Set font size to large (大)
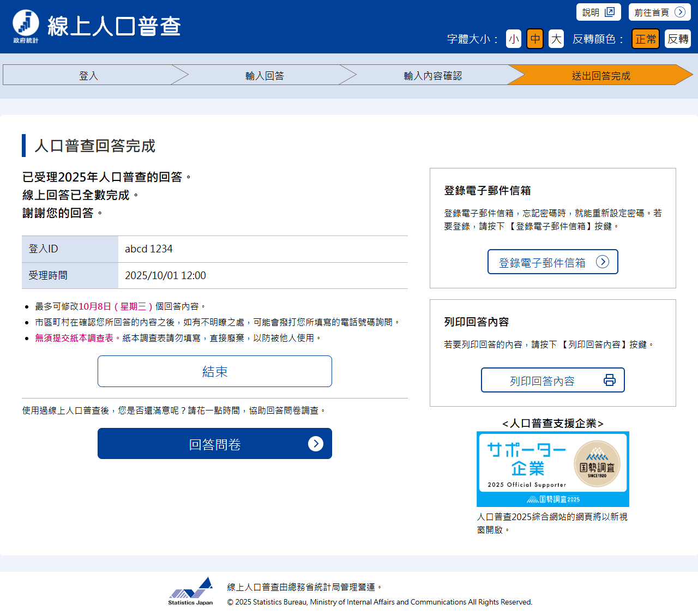Image resolution: width=698 pixels, height=616 pixels. tap(556, 39)
